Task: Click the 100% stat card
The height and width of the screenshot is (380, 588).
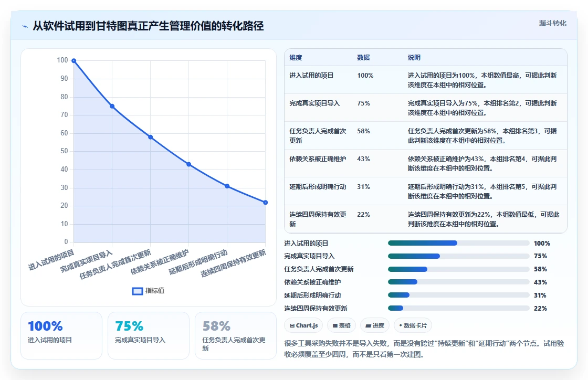Action: click(61, 336)
